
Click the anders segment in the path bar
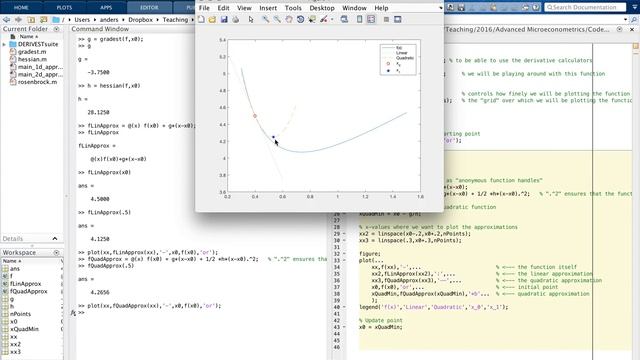tap(109, 20)
